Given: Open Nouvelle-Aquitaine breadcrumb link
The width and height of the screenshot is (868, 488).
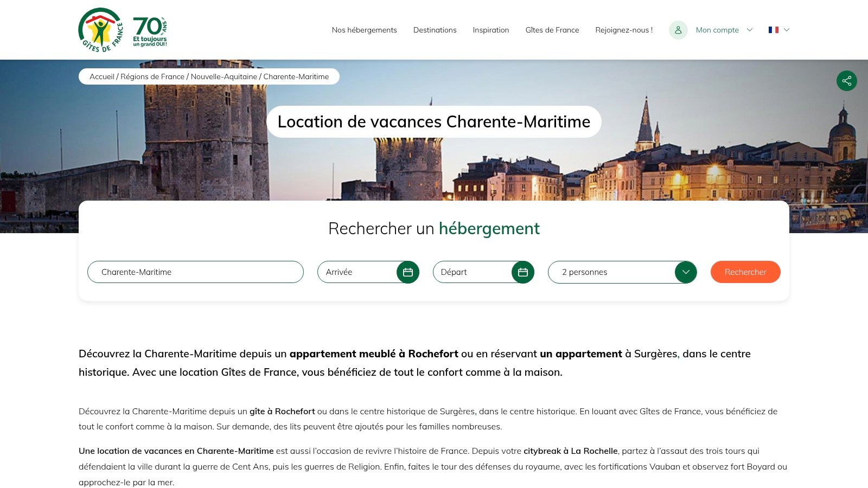Looking at the screenshot, I should click(224, 76).
